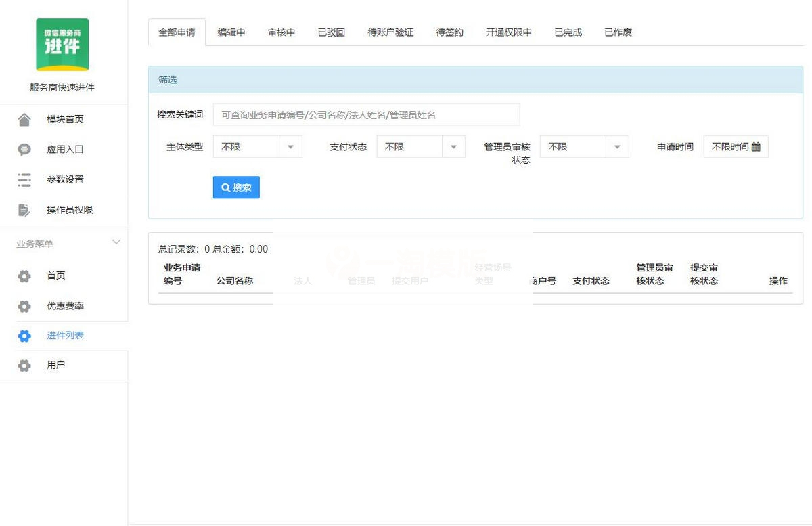Select the 首页 gear icon under 业务菜单

tap(24, 276)
